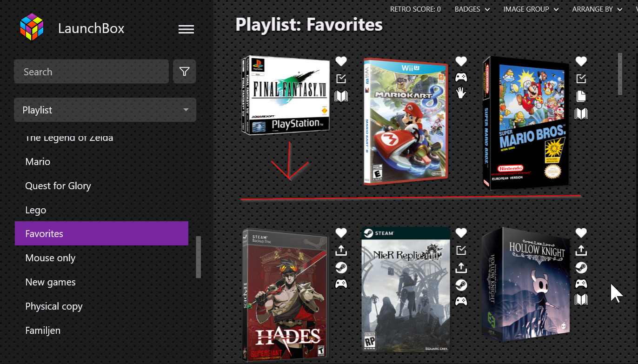Screen dimensions: 638x364
Task: Expand the IMAGE GROUP dropdown menu
Action: [531, 9]
